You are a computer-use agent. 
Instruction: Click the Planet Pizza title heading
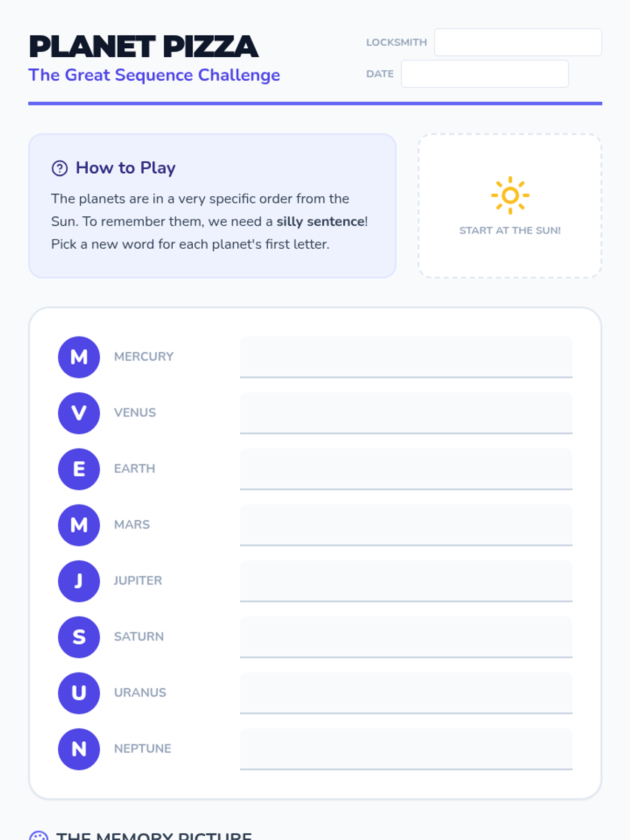144,47
